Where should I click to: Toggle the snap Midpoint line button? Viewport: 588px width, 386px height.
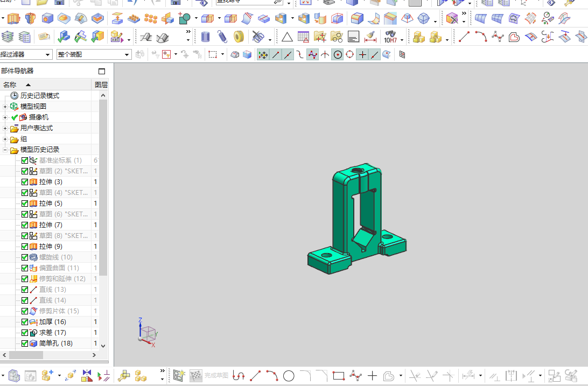coord(288,55)
